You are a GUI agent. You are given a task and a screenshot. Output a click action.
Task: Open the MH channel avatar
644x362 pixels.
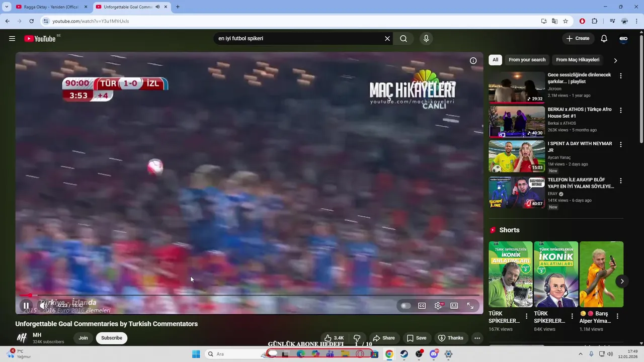(x=22, y=338)
